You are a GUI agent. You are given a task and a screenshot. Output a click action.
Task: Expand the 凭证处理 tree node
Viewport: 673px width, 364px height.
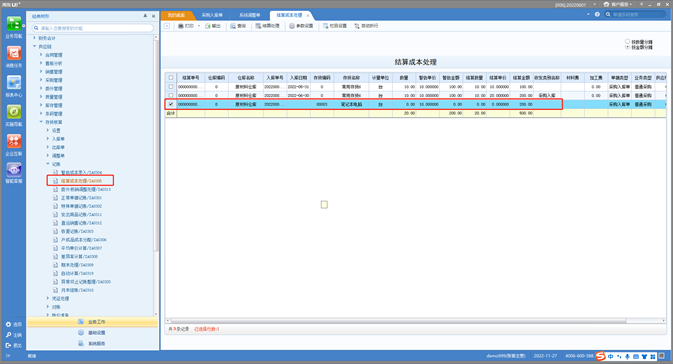(48, 298)
